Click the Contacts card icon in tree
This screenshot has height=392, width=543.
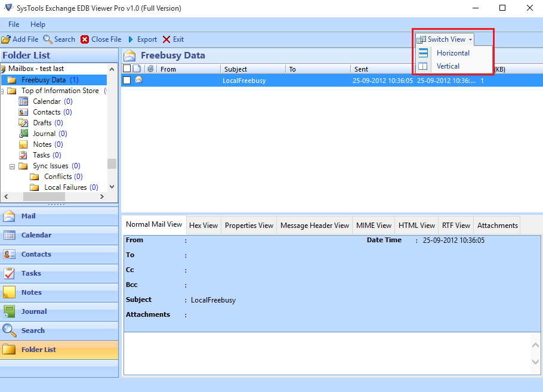coord(23,112)
